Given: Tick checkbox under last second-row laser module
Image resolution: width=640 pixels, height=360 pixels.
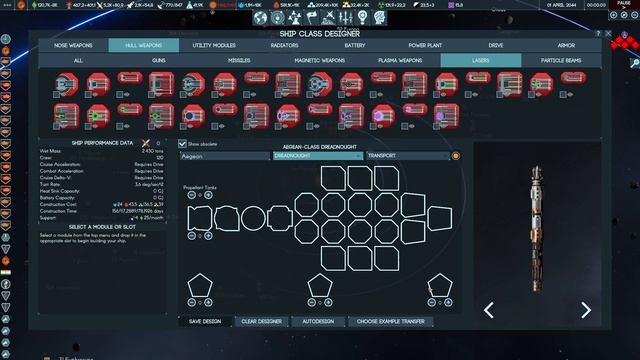Looking at the screenshot, I should (436, 127).
